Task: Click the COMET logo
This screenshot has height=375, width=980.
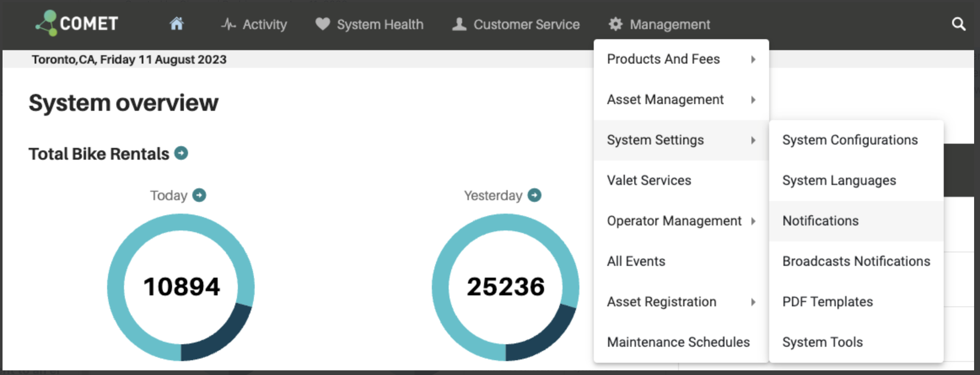Action: 77,23
